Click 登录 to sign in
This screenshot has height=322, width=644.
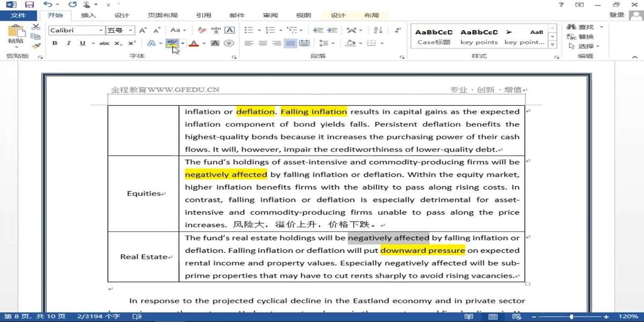tap(617, 16)
